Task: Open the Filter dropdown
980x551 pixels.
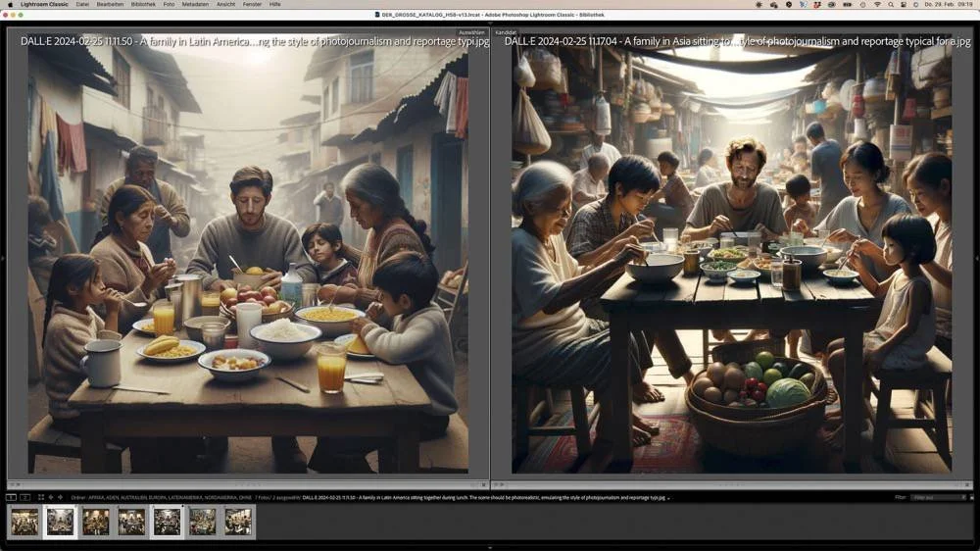Action: pos(936,498)
